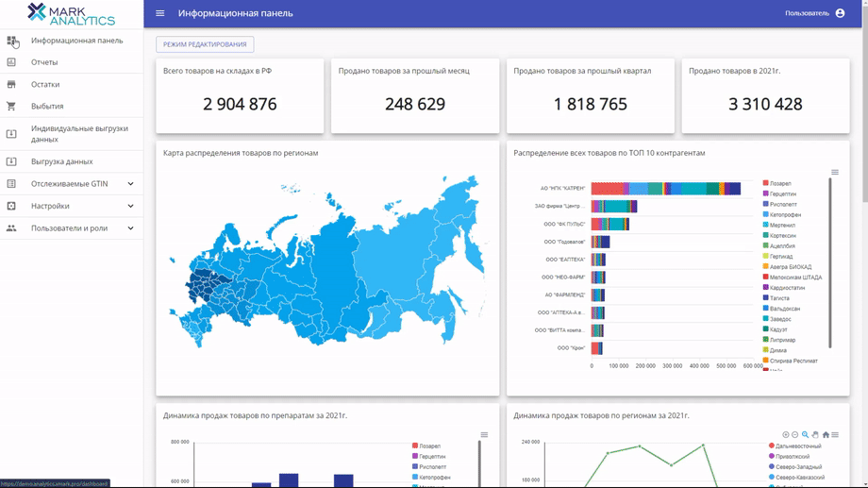Open Выбытия menu item
868x488 pixels.
click(72, 106)
